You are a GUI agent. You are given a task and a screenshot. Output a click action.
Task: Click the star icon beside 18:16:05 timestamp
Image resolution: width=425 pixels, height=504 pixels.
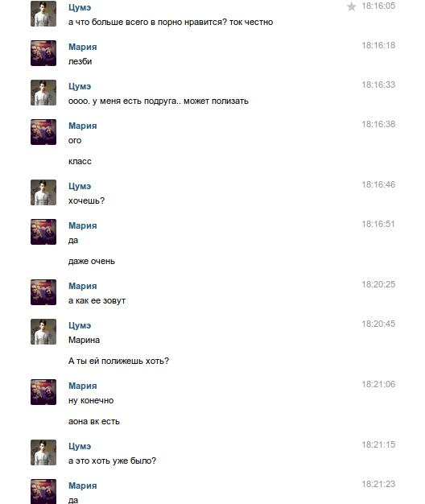[352, 6]
